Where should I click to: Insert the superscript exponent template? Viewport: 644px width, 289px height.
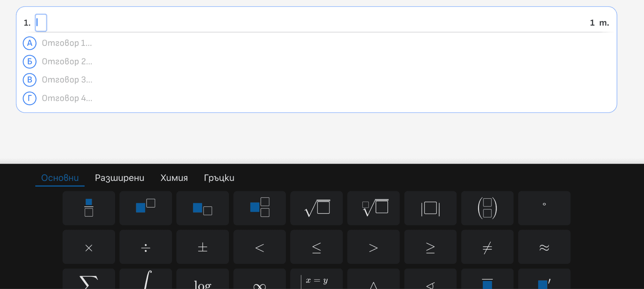pyautogui.click(x=146, y=208)
